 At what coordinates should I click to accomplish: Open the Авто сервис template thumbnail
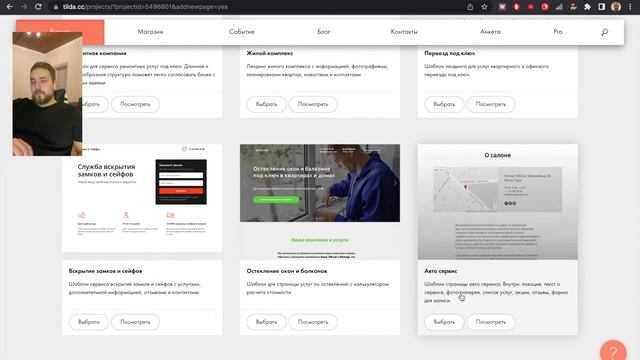click(498, 202)
